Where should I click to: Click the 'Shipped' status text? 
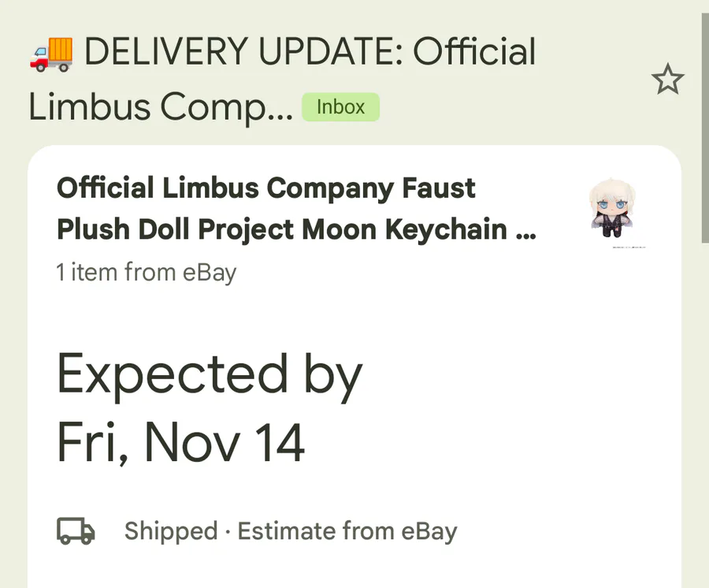coord(170,531)
